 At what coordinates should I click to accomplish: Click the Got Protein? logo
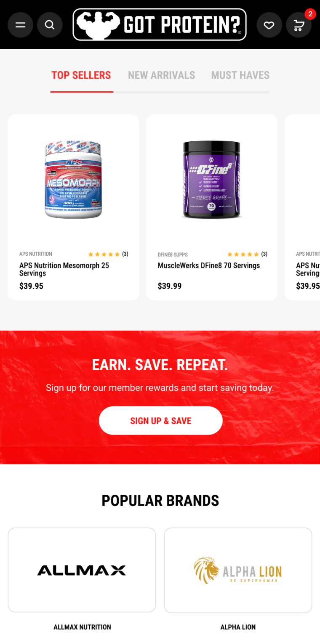[160, 24]
